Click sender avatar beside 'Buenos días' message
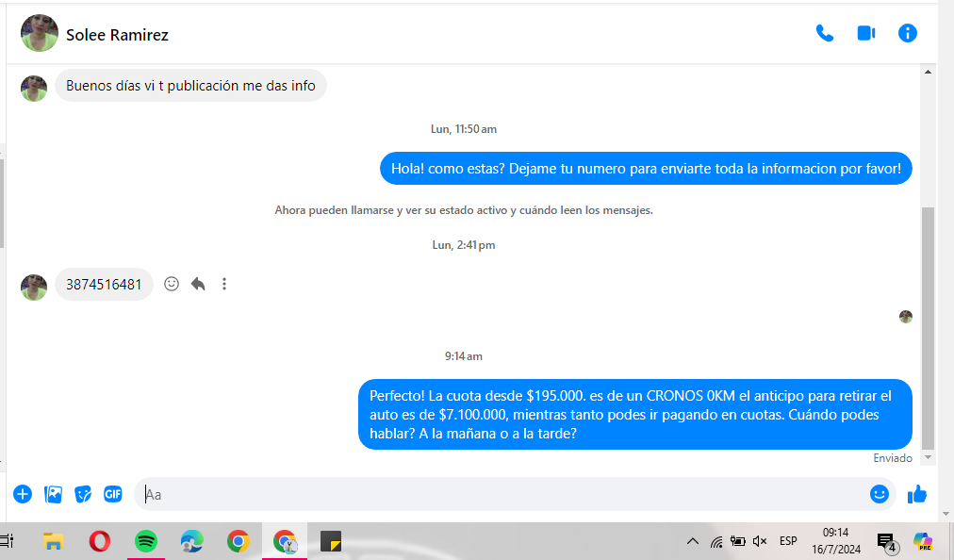 pyautogui.click(x=34, y=89)
